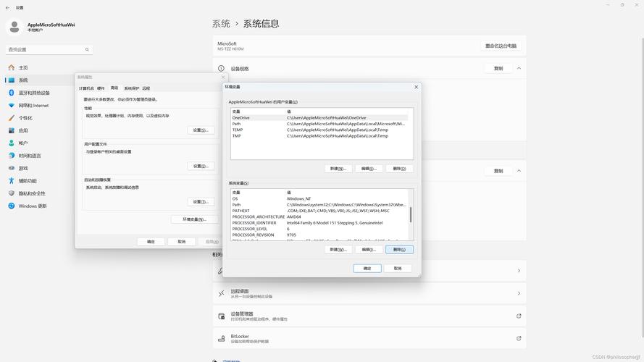Click 确定 in the 系统属性 dialog
Viewport: 644px width, 362px height.
coord(151,242)
